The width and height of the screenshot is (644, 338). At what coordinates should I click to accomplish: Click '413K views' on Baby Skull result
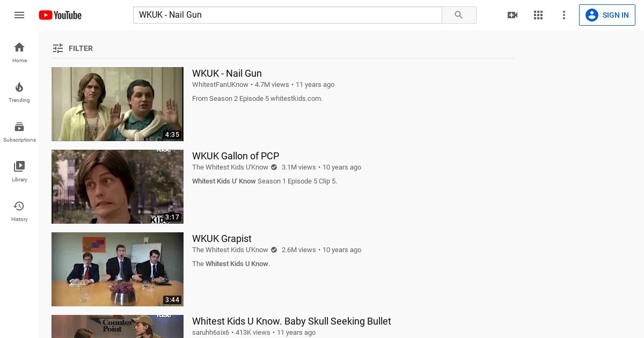(253, 333)
